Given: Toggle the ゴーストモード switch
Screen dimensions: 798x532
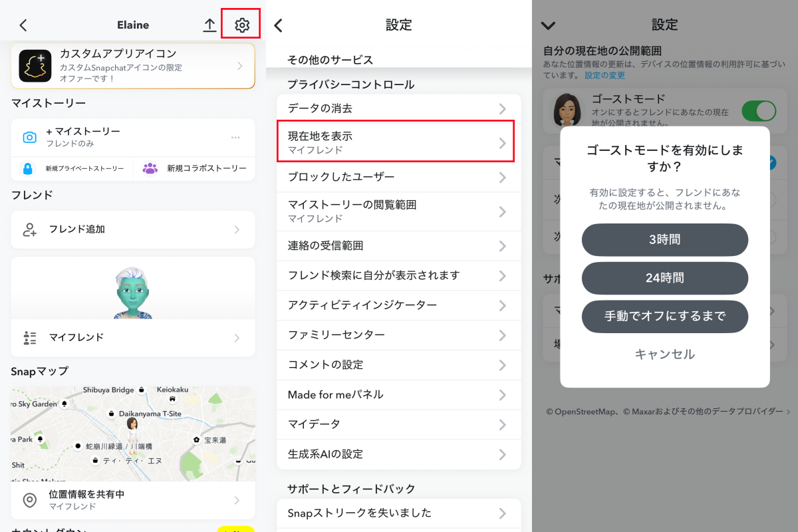Looking at the screenshot, I should (759, 110).
